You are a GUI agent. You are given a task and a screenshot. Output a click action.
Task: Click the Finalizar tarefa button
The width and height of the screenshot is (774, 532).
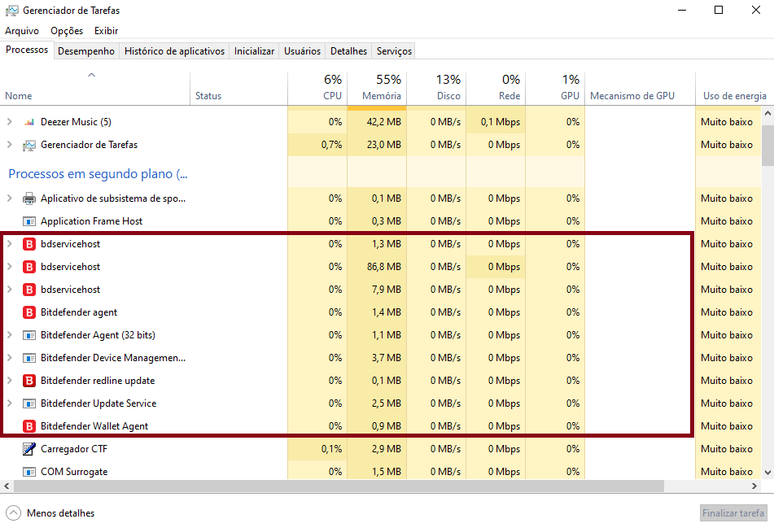pyautogui.click(x=733, y=513)
